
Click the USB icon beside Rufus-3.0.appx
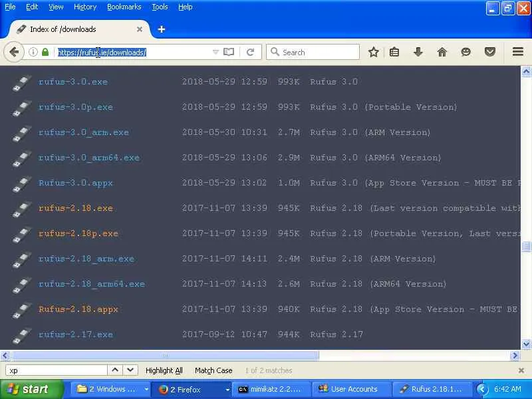tap(22, 184)
